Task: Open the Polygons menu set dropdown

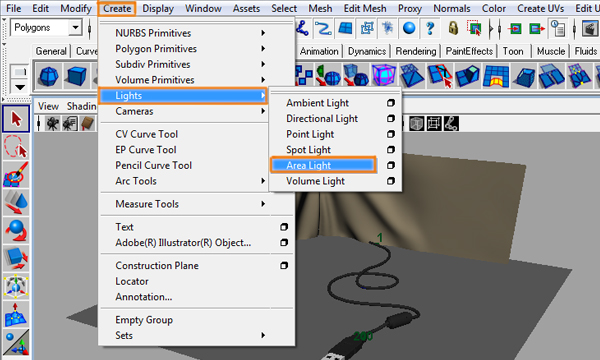Action: tap(76, 28)
